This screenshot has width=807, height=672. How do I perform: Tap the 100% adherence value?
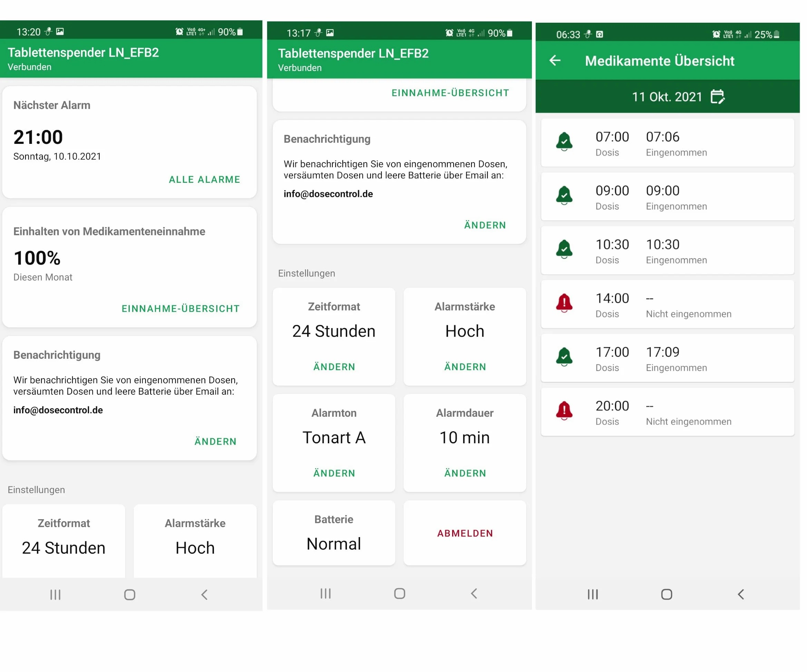[37, 258]
